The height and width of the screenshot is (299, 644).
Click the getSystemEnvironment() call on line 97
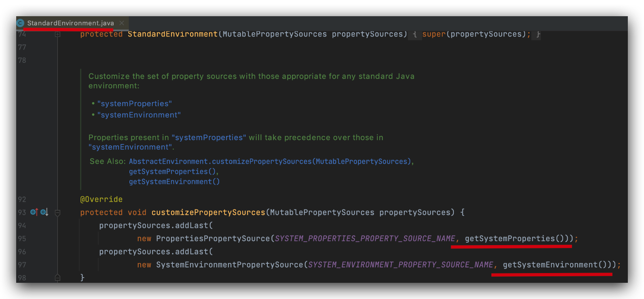555,265
